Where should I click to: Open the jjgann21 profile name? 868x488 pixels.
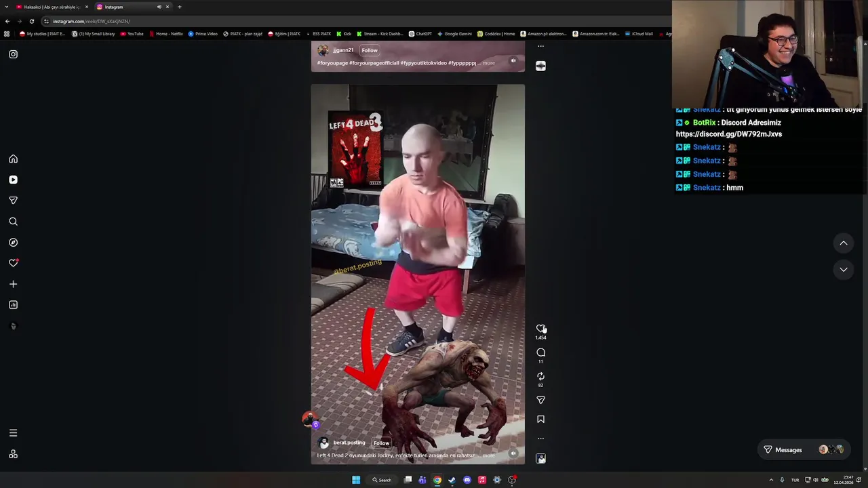(343, 50)
